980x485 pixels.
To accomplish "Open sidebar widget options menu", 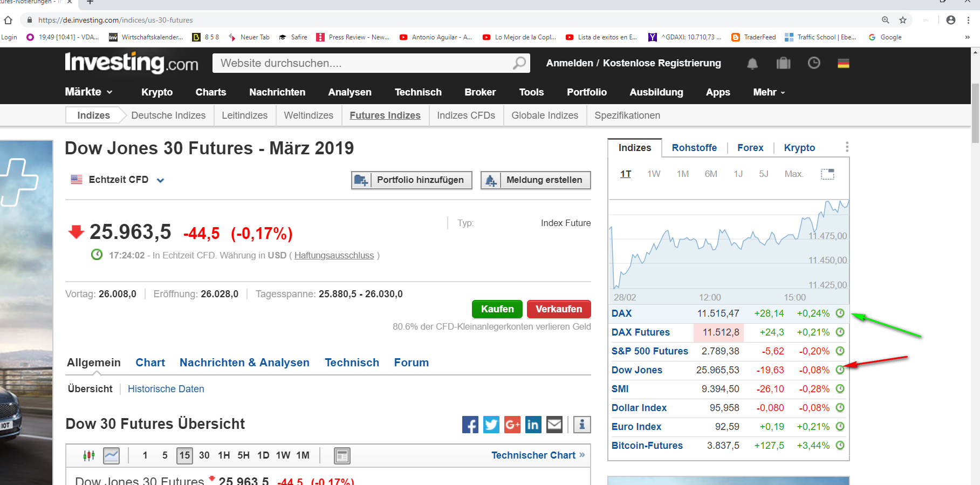I will (847, 147).
